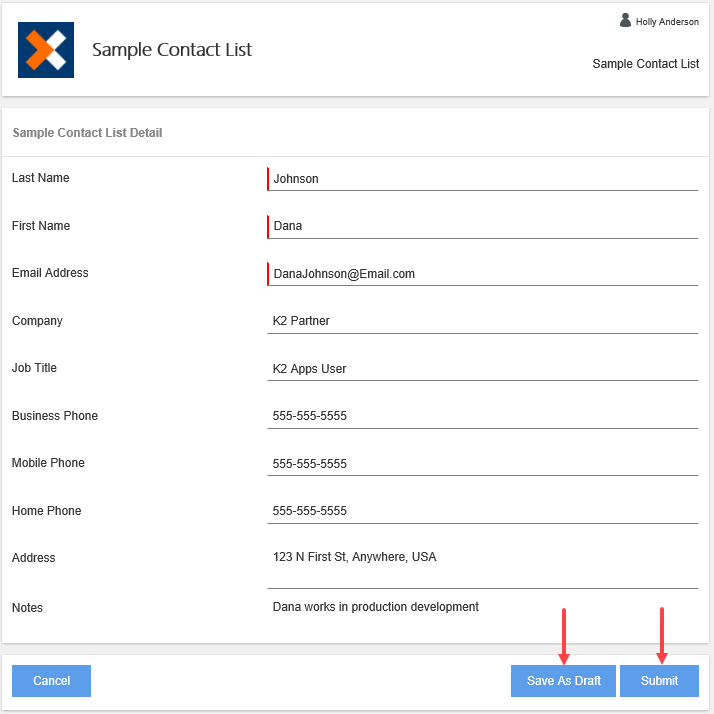Edit the Address text area
This screenshot has width=714, height=714.
pyautogui.click(x=483, y=567)
